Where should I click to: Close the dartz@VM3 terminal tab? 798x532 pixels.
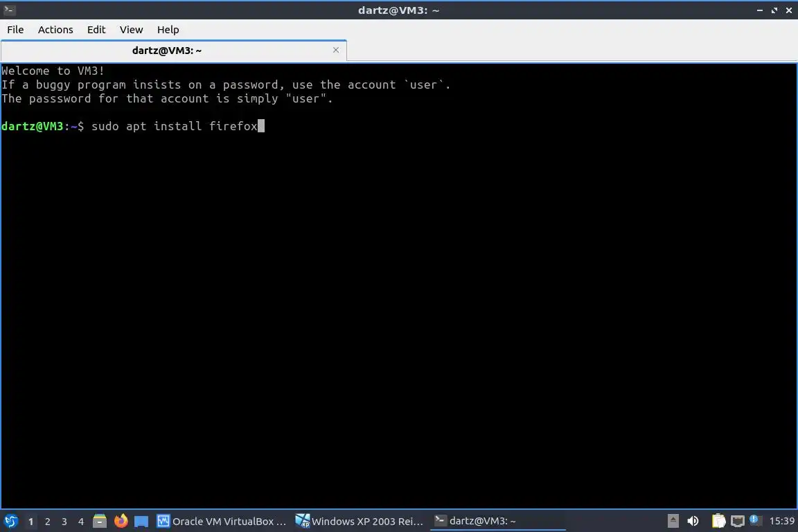(336, 50)
